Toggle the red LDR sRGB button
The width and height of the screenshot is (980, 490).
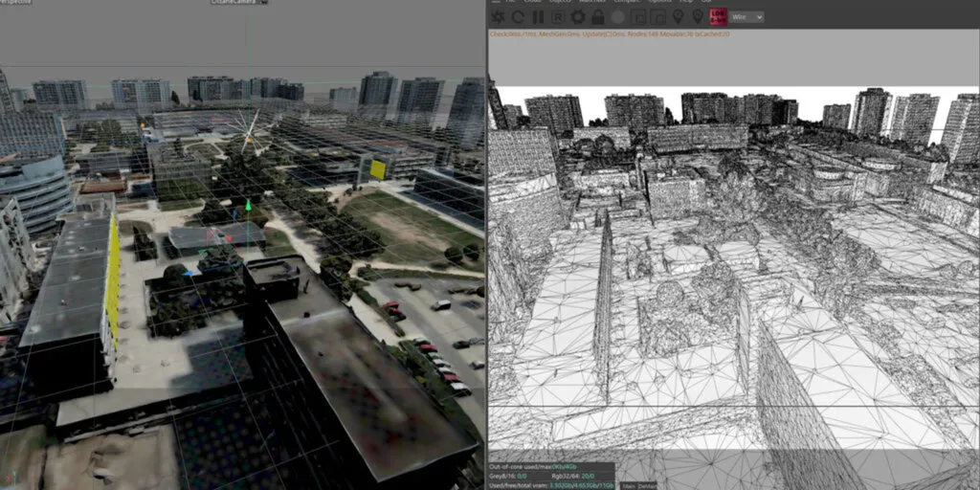coord(718,16)
